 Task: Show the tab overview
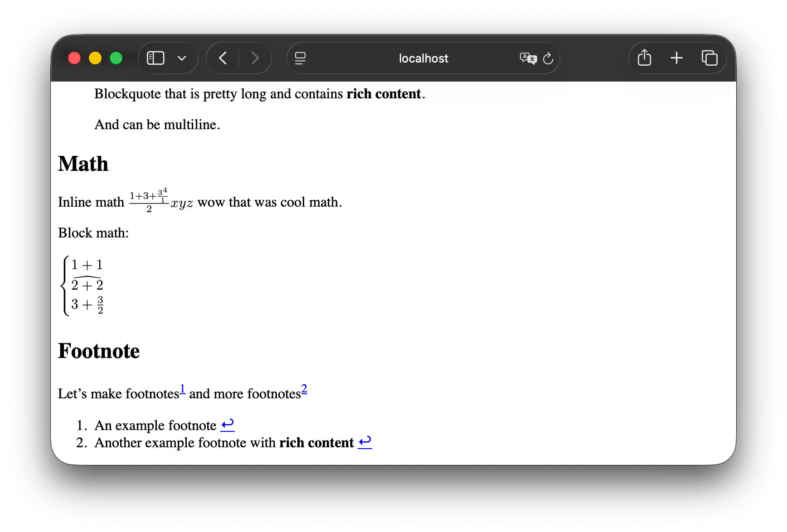pos(709,58)
